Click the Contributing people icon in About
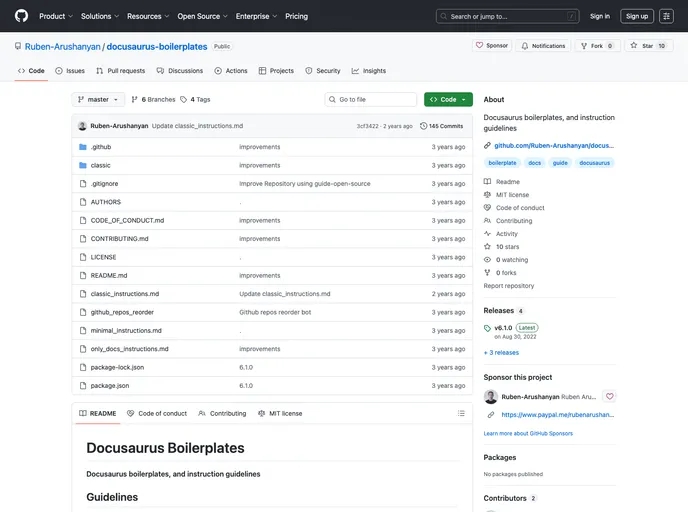 click(x=487, y=221)
